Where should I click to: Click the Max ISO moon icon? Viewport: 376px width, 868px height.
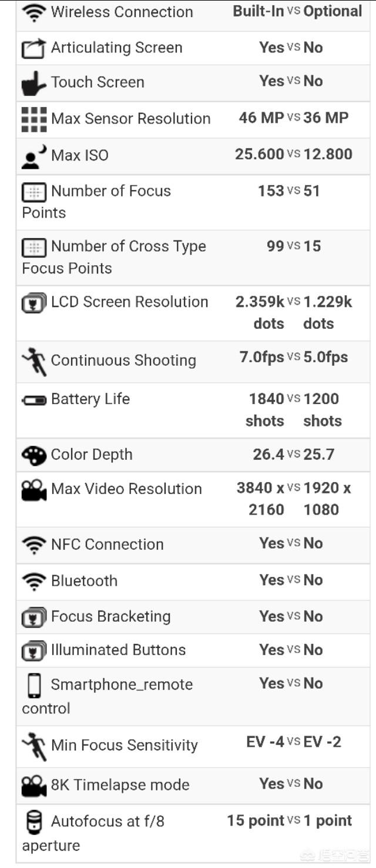tap(34, 156)
